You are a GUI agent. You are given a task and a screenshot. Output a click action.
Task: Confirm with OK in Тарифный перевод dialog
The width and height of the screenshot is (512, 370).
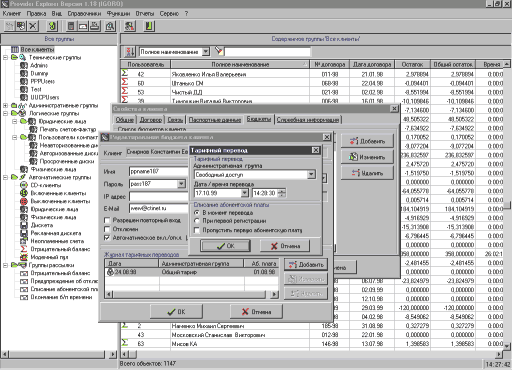click(x=225, y=246)
